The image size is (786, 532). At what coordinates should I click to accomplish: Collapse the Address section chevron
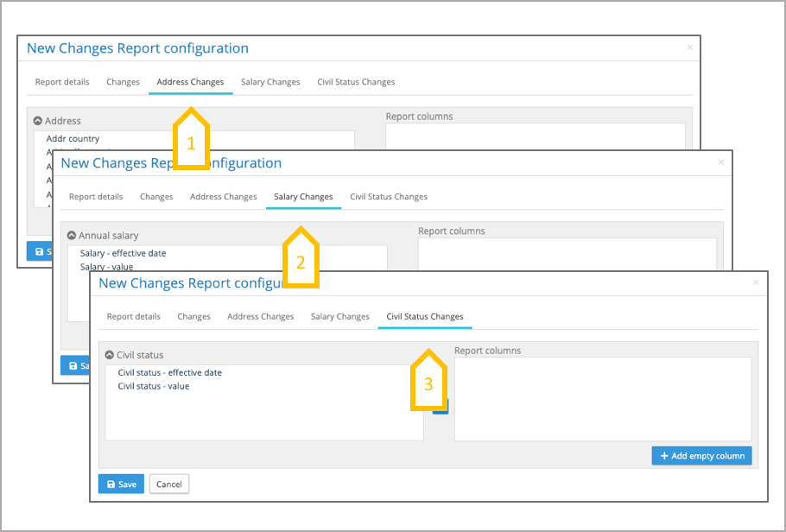38,121
